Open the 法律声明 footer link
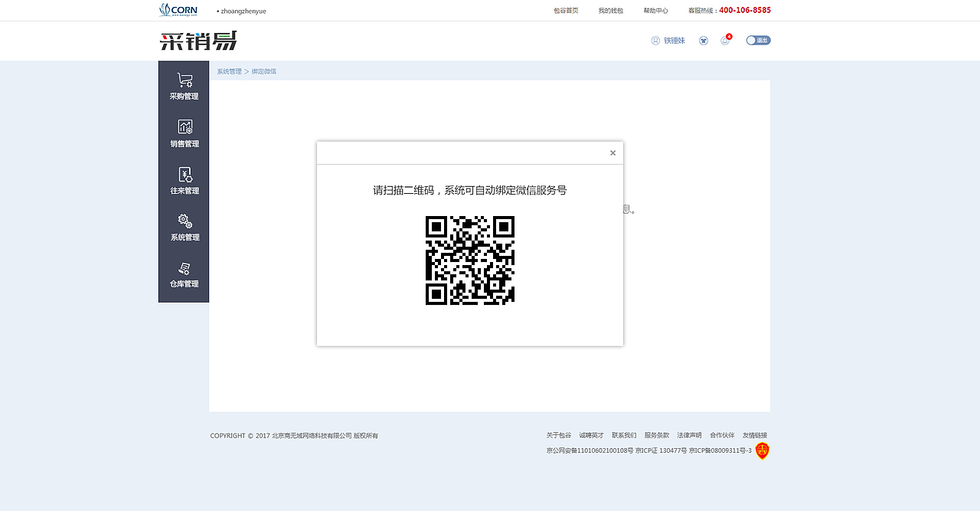This screenshot has height=511, width=980. point(688,434)
